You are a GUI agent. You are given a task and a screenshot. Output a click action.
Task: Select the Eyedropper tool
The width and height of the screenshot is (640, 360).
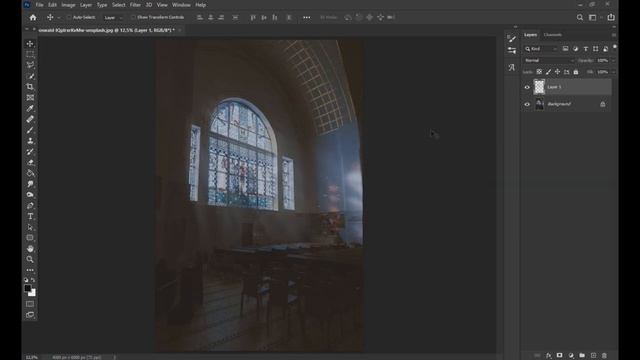point(30,108)
